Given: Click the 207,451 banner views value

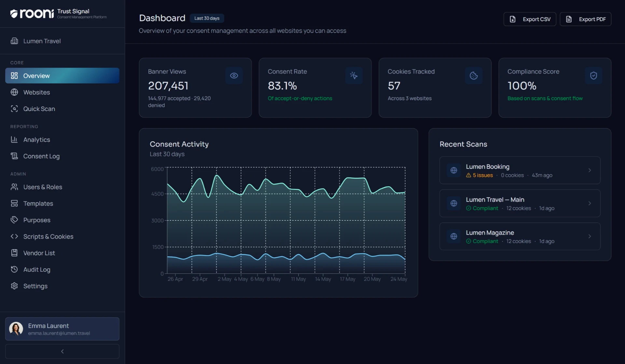Looking at the screenshot, I should (168, 86).
